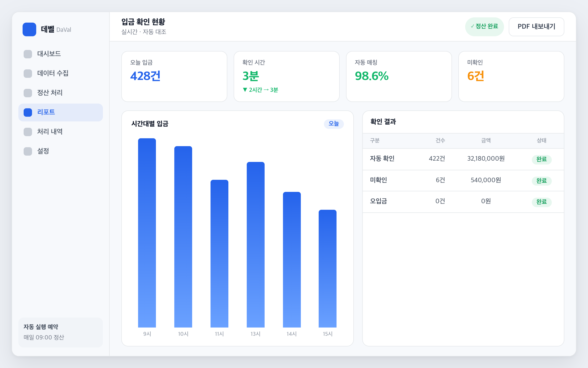Click the blue DaVal logo icon
The height and width of the screenshot is (368, 588).
coord(29,29)
